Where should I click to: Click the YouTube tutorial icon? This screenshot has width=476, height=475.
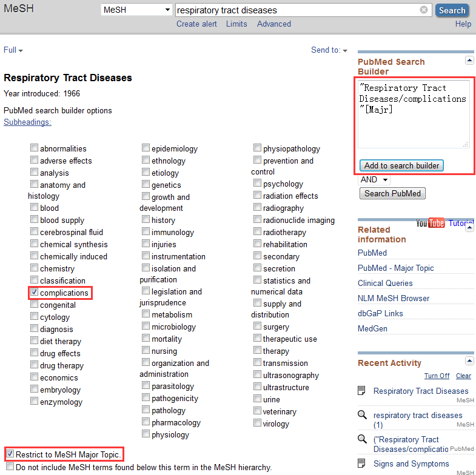point(431,223)
